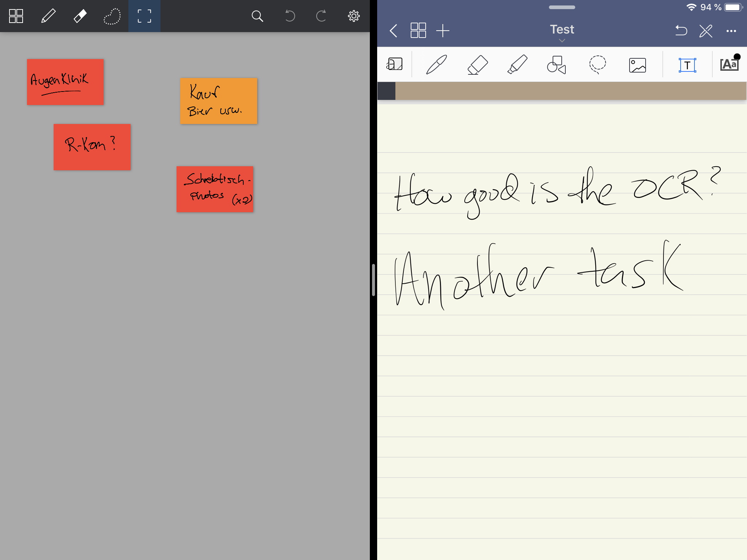Select the pencil drawing tool in left app
This screenshot has height=560, width=747.
point(48,16)
